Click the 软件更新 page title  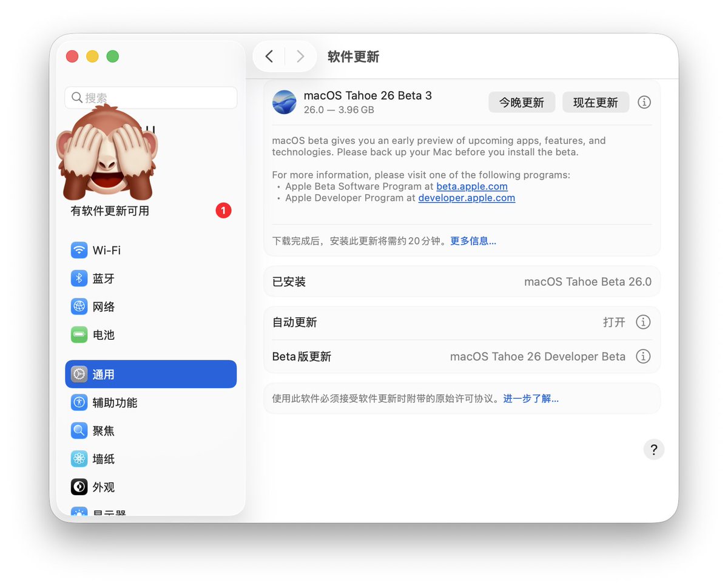pyautogui.click(x=353, y=56)
